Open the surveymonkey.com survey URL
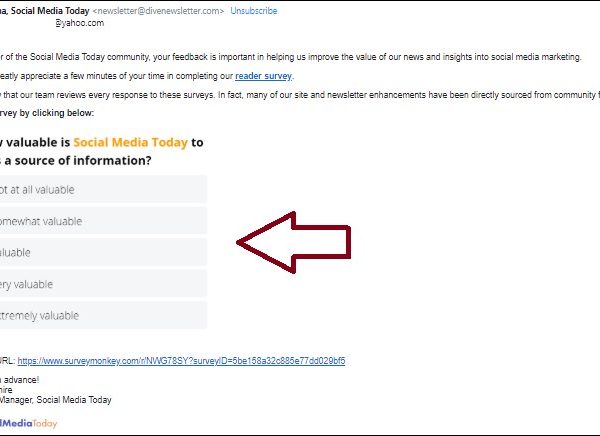The image size is (600, 436). pyautogui.click(x=181, y=360)
